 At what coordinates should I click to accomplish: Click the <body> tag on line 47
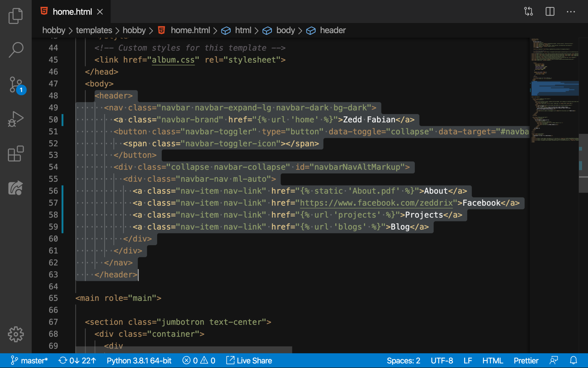(99, 84)
